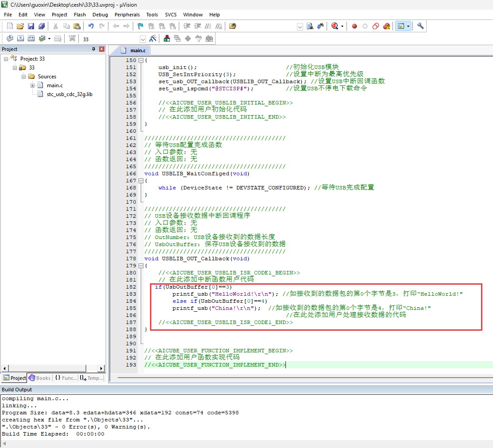Save the current file
This screenshot has width=493, height=448.
[31, 26]
